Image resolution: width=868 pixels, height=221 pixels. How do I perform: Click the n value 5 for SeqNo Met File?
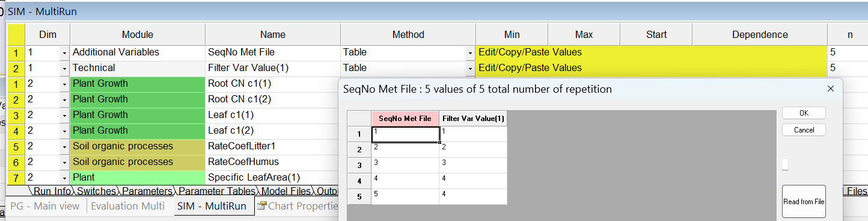pyautogui.click(x=848, y=52)
